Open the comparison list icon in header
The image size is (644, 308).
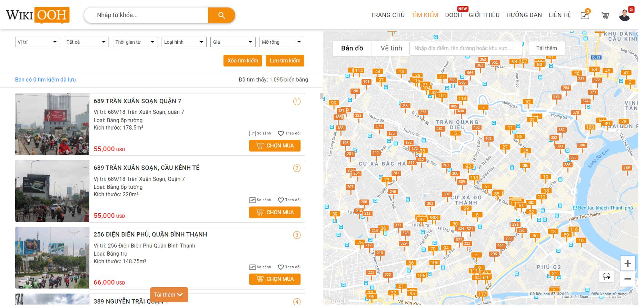pos(585,15)
